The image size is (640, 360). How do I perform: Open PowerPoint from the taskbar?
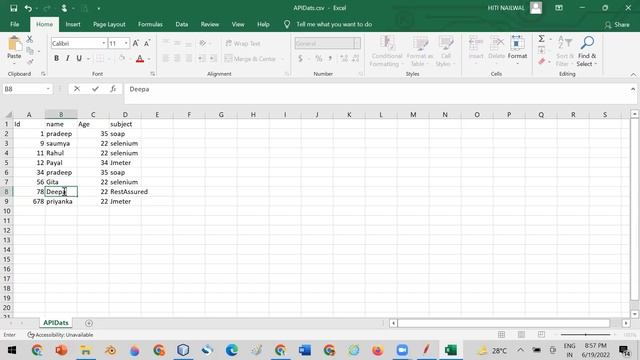(61, 350)
